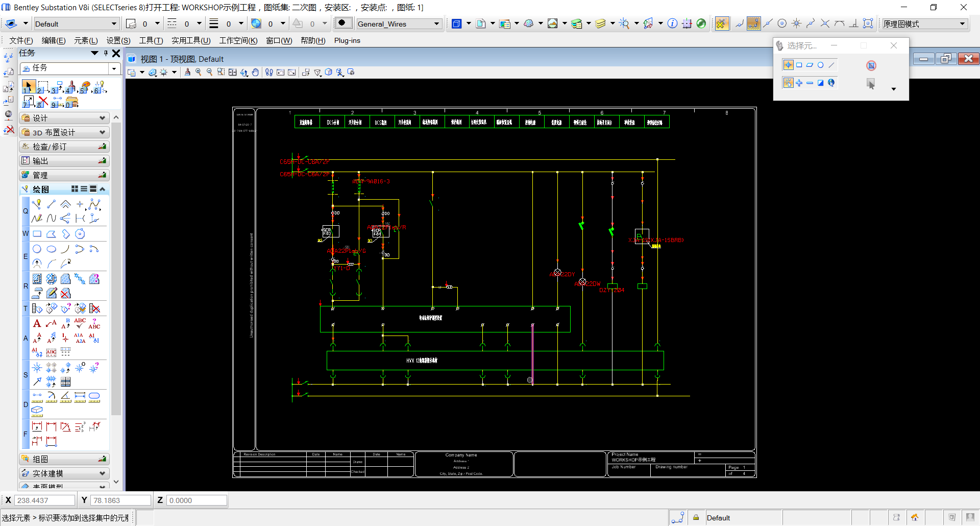Select the Place Circle tool
This screenshot has height=526, width=980.
point(37,249)
